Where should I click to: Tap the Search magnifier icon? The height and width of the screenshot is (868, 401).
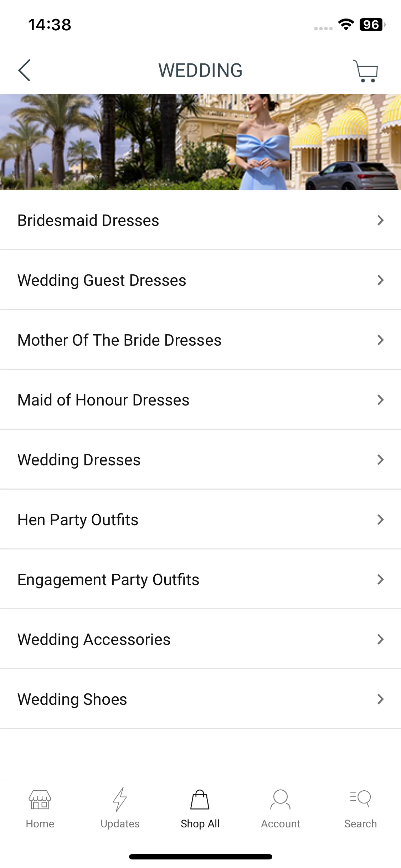click(360, 799)
